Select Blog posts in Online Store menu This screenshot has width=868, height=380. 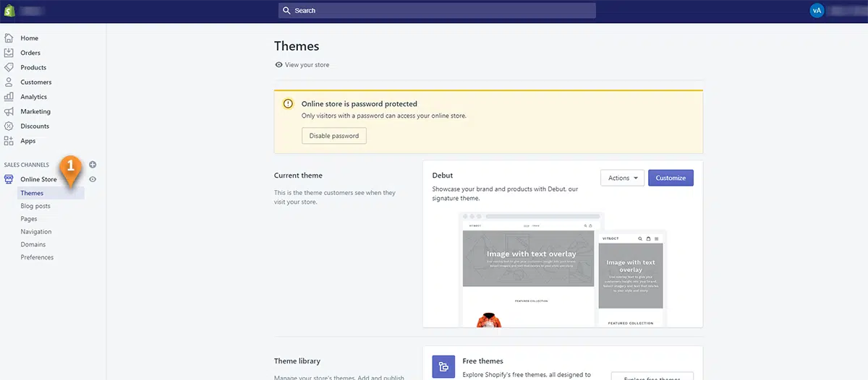[35, 207]
